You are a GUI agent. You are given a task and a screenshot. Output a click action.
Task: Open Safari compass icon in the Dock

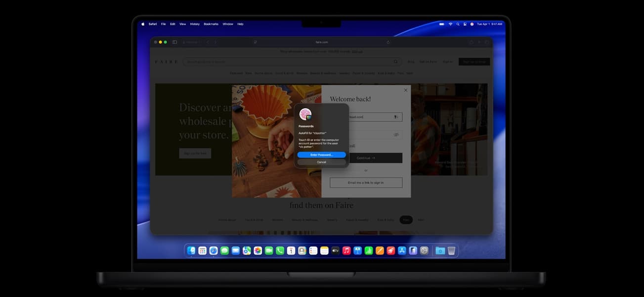(214, 251)
